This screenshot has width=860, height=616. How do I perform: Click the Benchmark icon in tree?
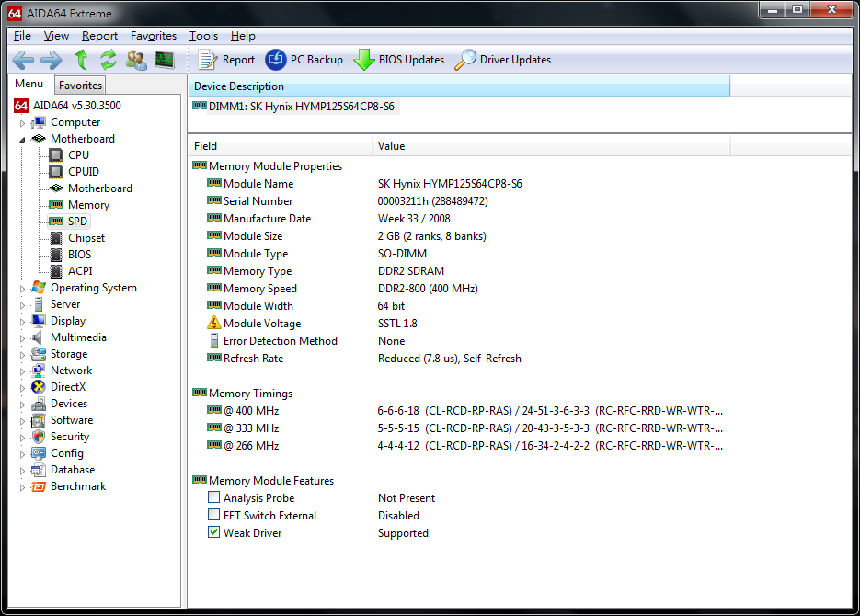click(x=39, y=486)
